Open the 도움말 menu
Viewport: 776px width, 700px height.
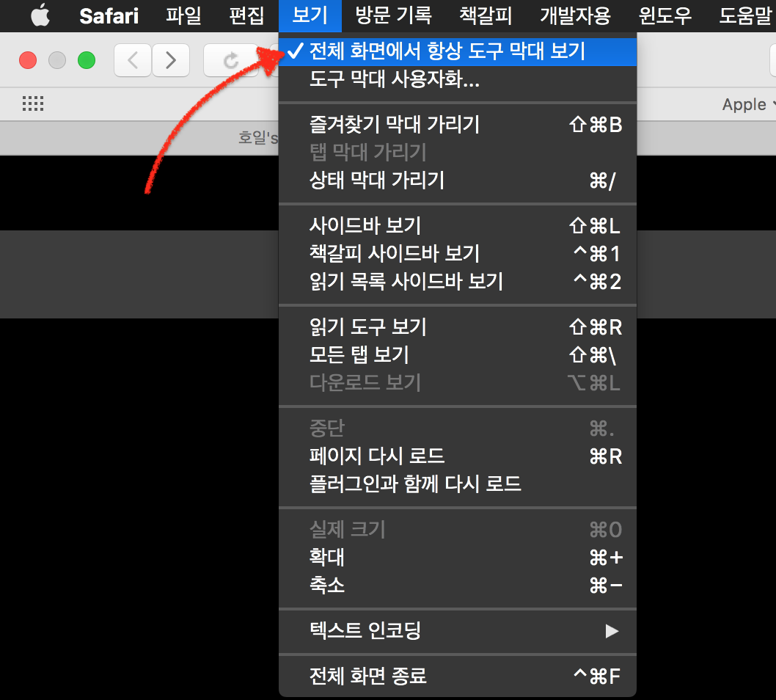coord(745,16)
